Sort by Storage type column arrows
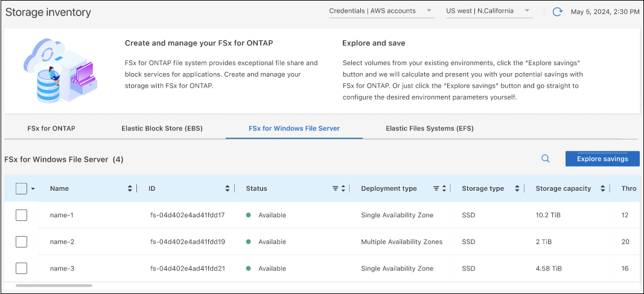The image size is (644, 294). 517,188
